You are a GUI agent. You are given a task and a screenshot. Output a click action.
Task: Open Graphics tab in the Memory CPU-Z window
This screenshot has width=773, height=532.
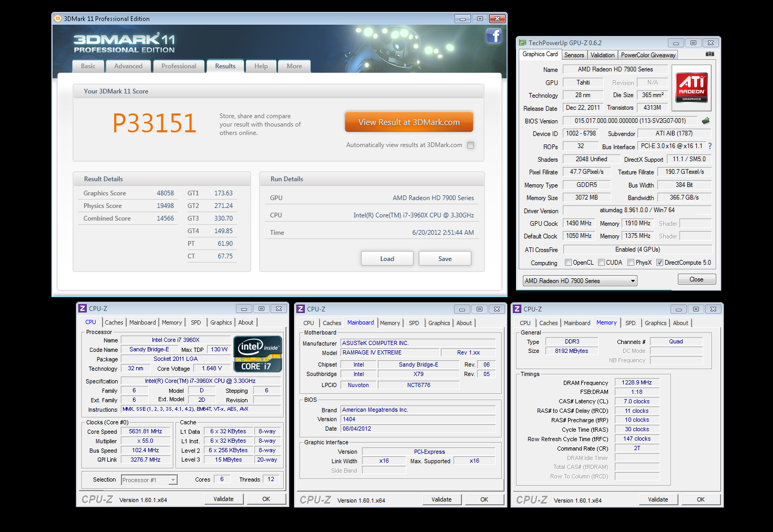[656, 323]
